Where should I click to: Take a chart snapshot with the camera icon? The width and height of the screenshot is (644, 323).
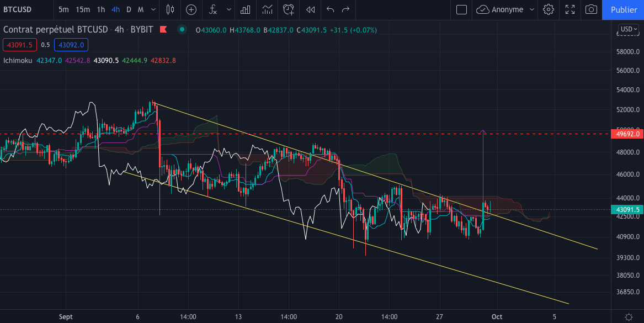592,9
